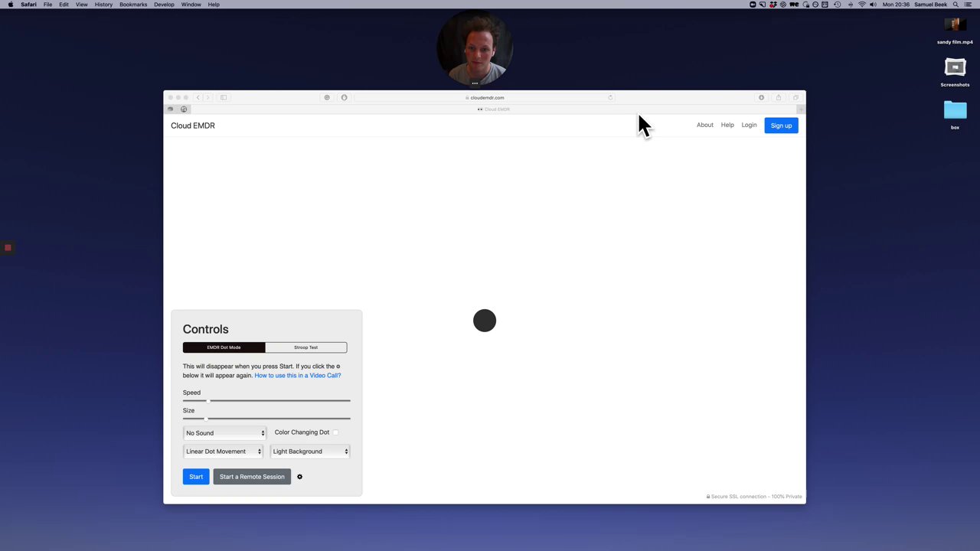980x551 pixels.
Task: Open the About page link
Action: 705,125
